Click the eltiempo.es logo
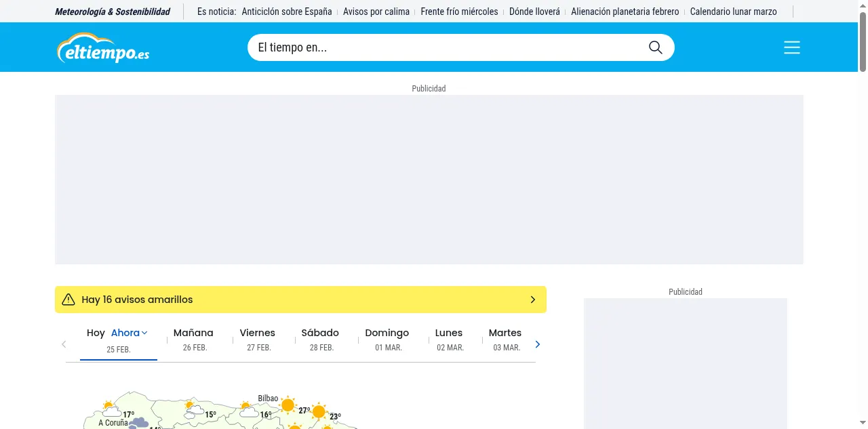 click(103, 47)
